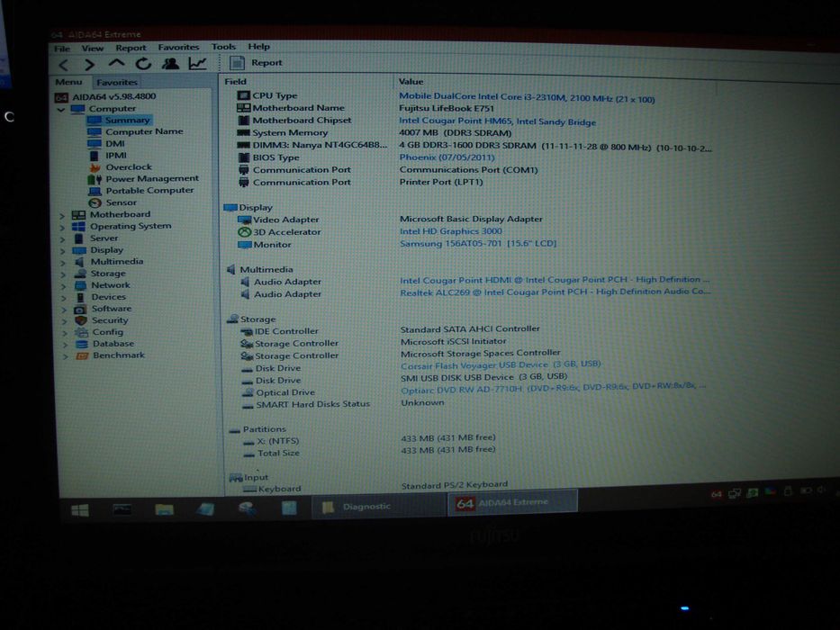
Task: Click the Security shield icon
Action: click(81, 321)
